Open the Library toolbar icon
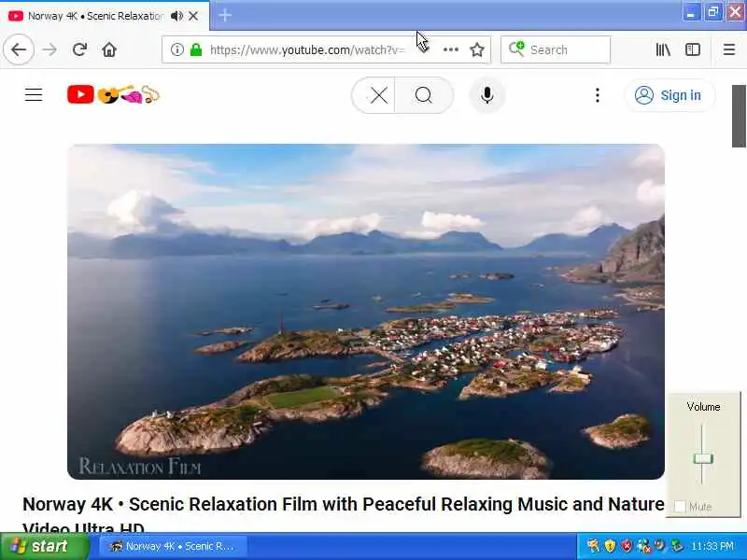The image size is (747, 560). [x=663, y=49]
